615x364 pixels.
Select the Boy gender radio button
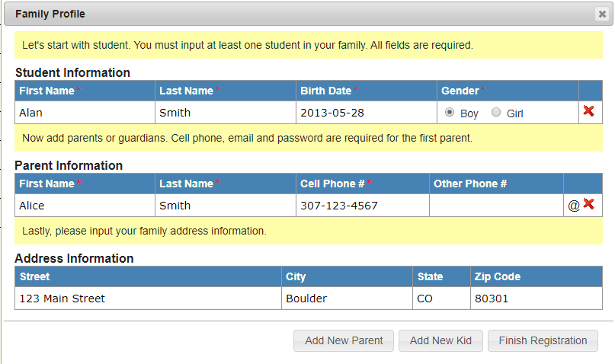(450, 113)
